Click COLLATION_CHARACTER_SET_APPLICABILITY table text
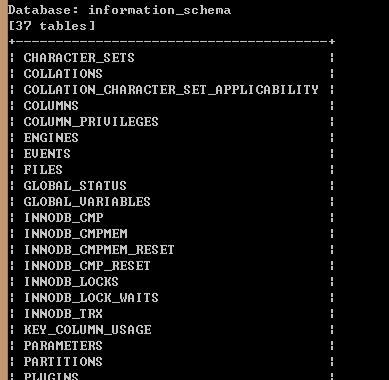 171,90
